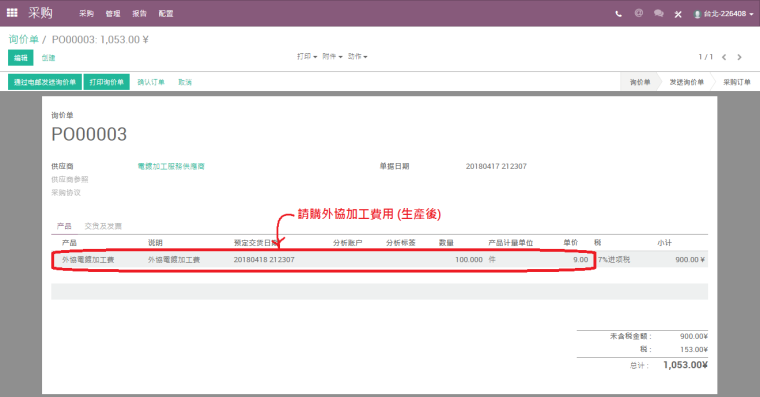The height and width of the screenshot is (397, 760).
Task: Click the 数量 column header
Action: pos(446,243)
